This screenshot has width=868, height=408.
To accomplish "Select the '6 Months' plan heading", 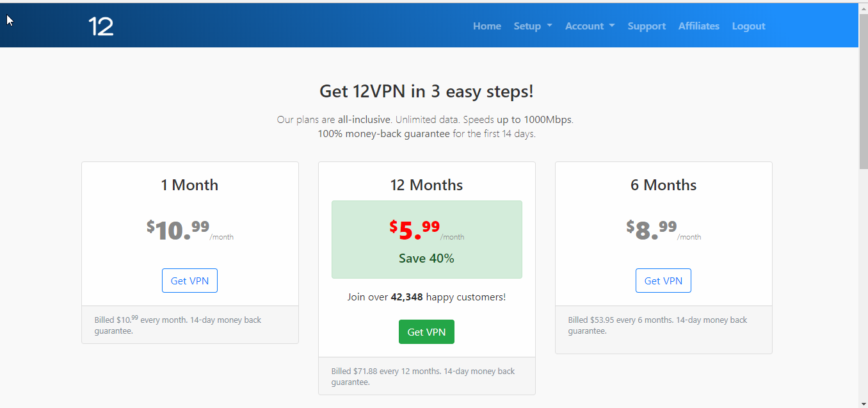I will click(663, 185).
